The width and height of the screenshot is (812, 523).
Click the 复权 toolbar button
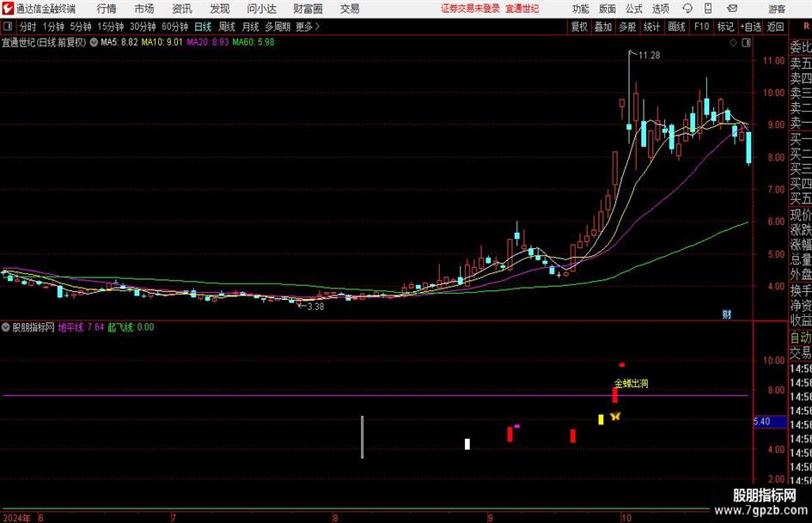[x=579, y=27]
